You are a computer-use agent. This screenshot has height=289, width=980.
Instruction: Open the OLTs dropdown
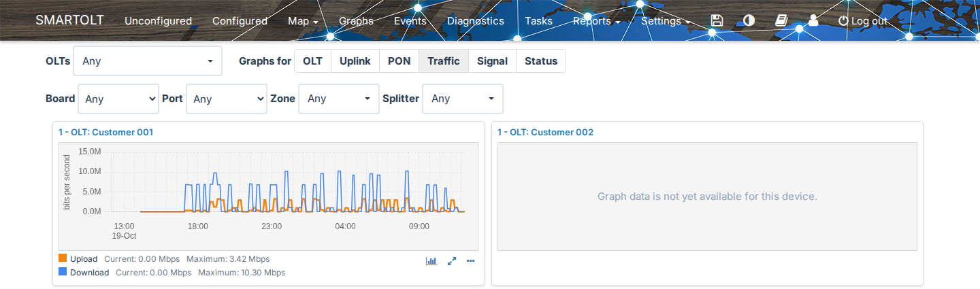(x=148, y=61)
